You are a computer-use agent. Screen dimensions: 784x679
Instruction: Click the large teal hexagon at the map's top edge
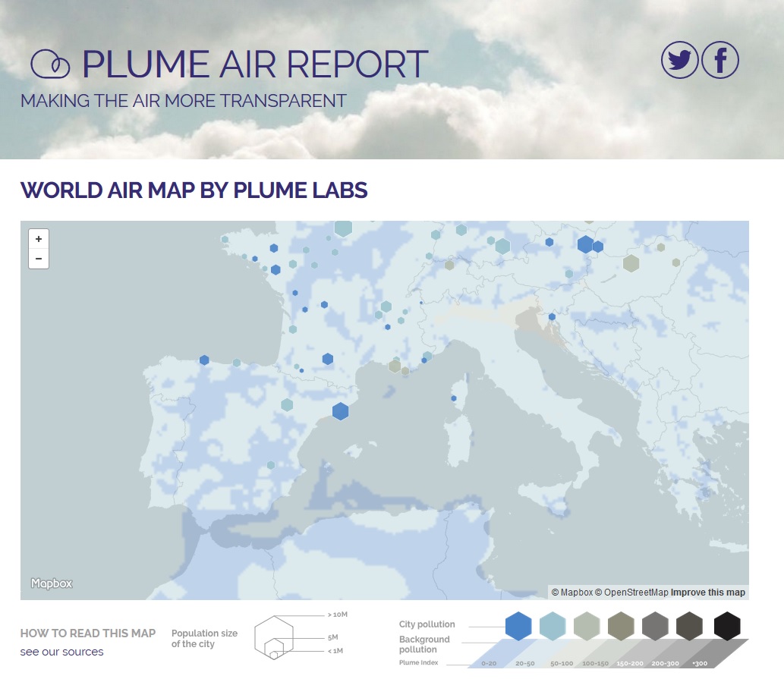coord(344,228)
